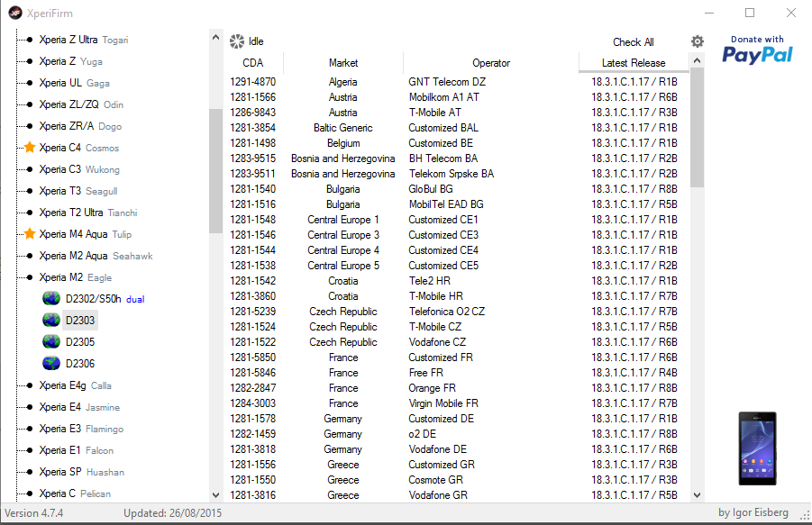
Task: Click the Donate with PayPal logo
Action: 757,50
